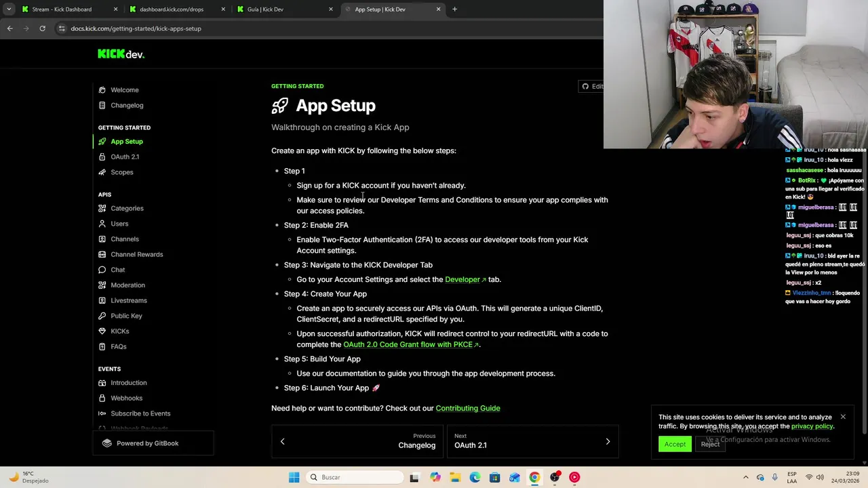Screen dimensions: 868x488
Task: Open the ESP LAA language switcher
Action: (x=792, y=477)
